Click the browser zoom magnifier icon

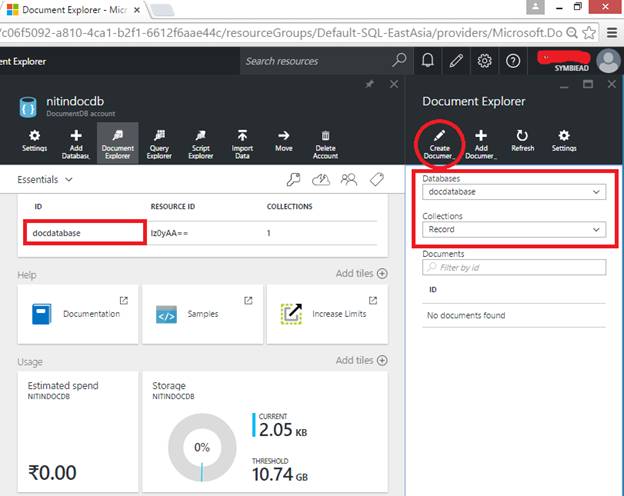point(572,33)
